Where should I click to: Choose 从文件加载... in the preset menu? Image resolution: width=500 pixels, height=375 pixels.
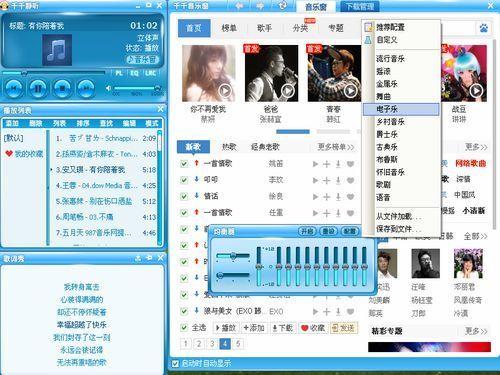[401, 216]
